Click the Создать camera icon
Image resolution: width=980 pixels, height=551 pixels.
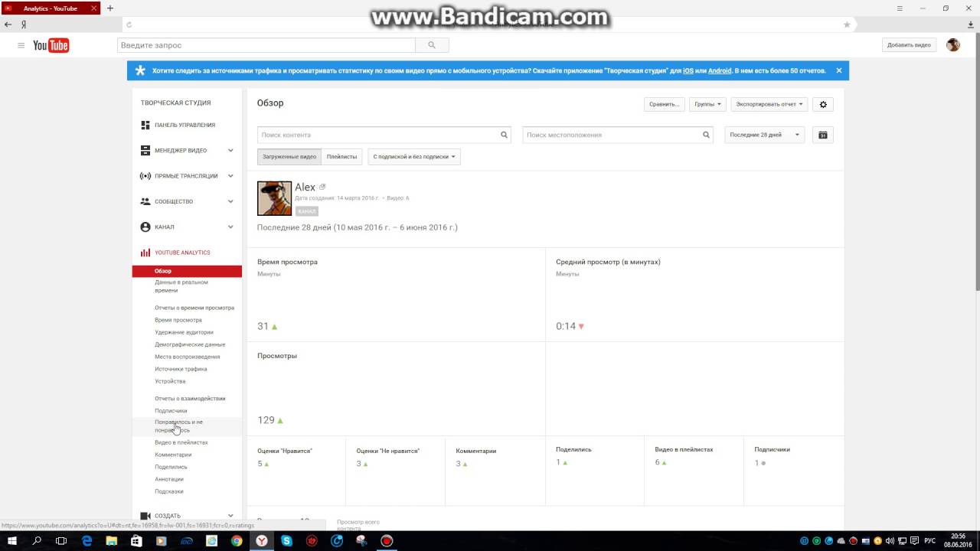click(145, 516)
